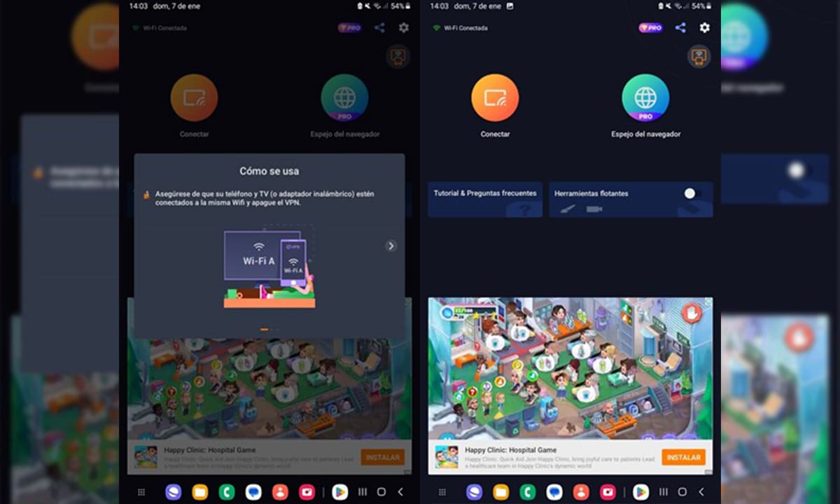The width and height of the screenshot is (840, 504).
Task: Tap the cast device icon on the left screen
Action: point(398,57)
